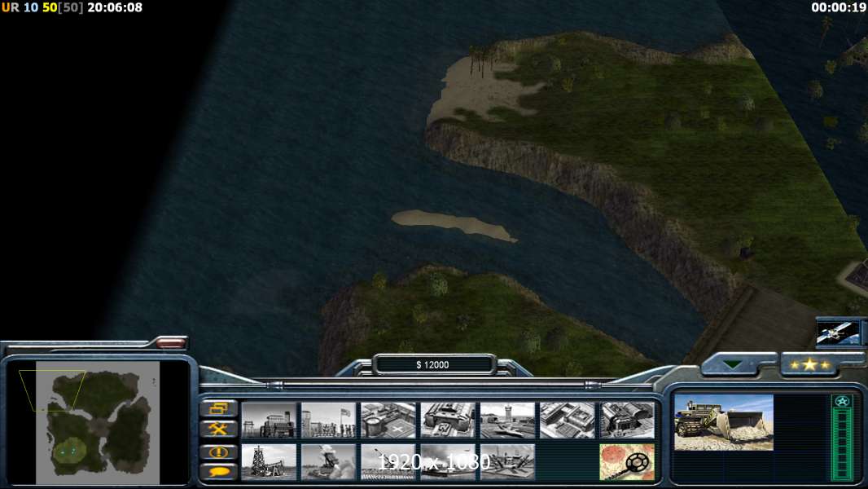This screenshot has width=868, height=489.
Task: Choose the Strategy Center build icon
Action: point(568,421)
